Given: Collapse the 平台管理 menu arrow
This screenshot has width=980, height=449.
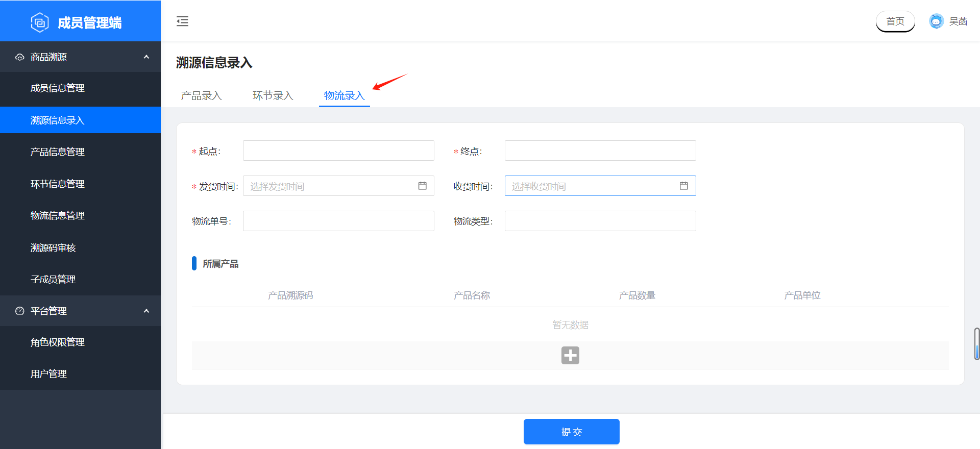Looking at the screenshot, I should (x=146, y=311).
